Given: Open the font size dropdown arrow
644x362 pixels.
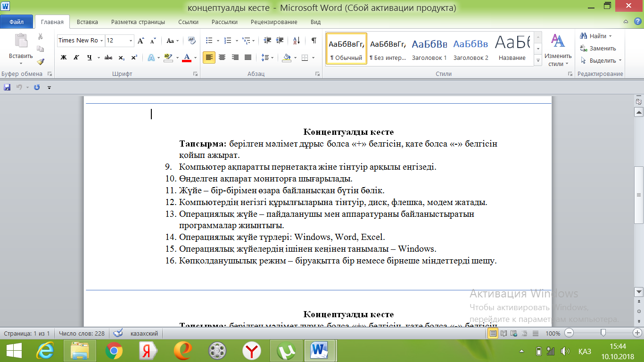Looking at the screenshot, I should coord(131,41).
